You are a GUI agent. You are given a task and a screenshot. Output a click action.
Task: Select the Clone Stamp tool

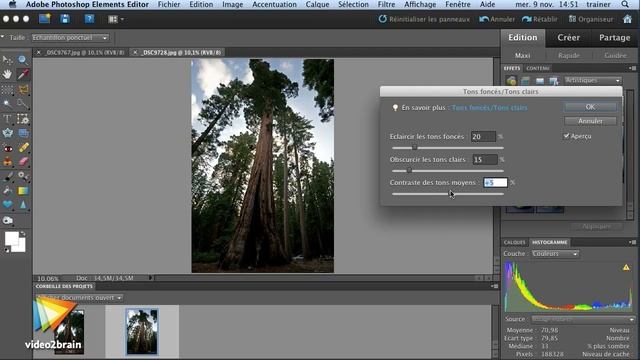pyautogui.click(x=7, y=162)
